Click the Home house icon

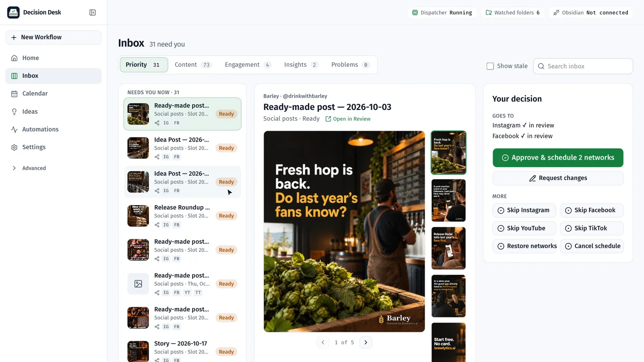coord(14,58)
